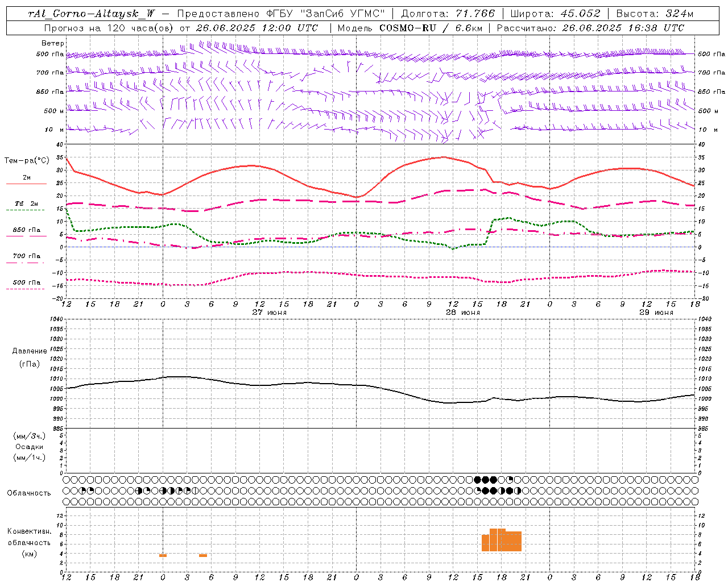Click the 700 гПа legend in temperature panel
Screen dimensions: 728x582
(x=27, y=256)
